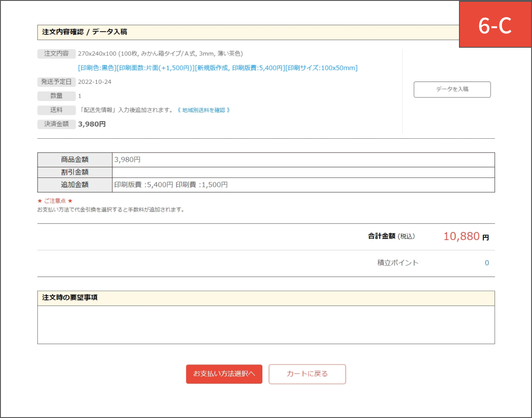Select the 積立ポイント label
Viewport: 532px width, 418px height.
(398, 263)
